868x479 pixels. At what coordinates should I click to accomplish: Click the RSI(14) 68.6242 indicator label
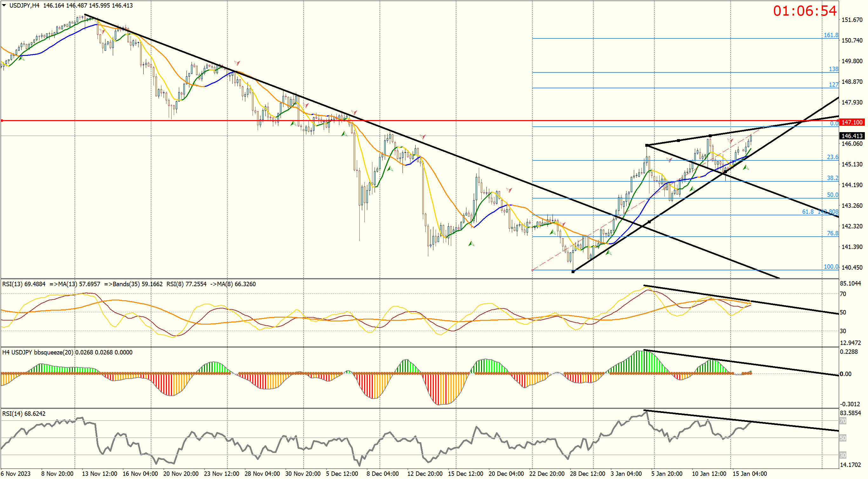(24, 414)
